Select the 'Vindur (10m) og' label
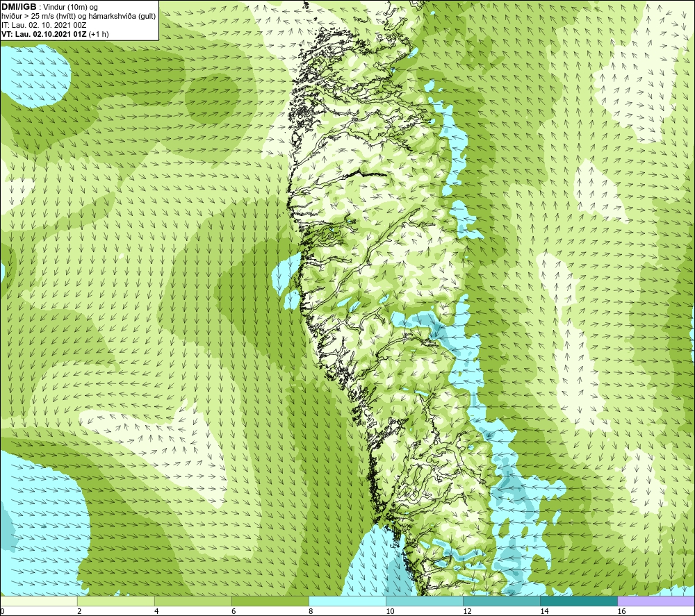 click(70, 7)
